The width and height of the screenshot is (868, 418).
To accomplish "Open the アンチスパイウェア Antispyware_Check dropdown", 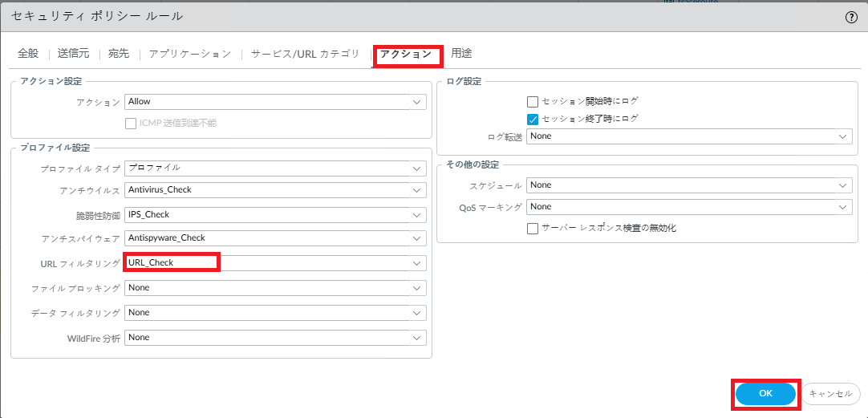I will [x=275, y=238].
